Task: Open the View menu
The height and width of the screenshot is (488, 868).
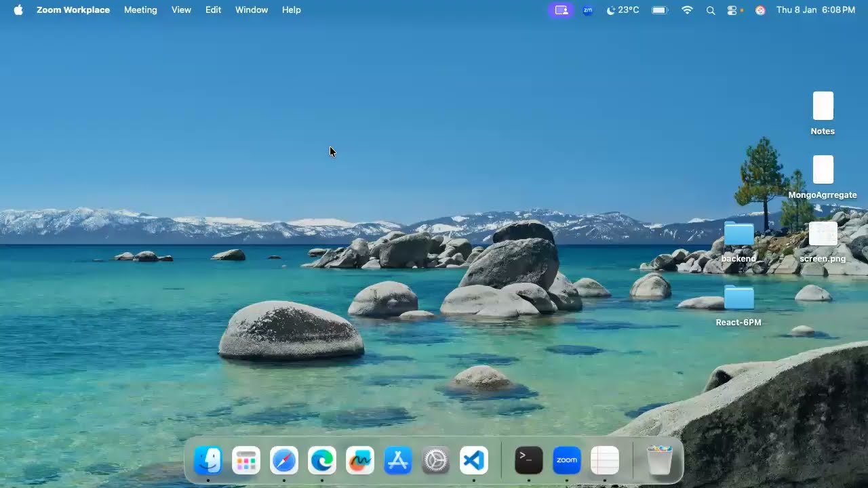Action: [181, 10]
